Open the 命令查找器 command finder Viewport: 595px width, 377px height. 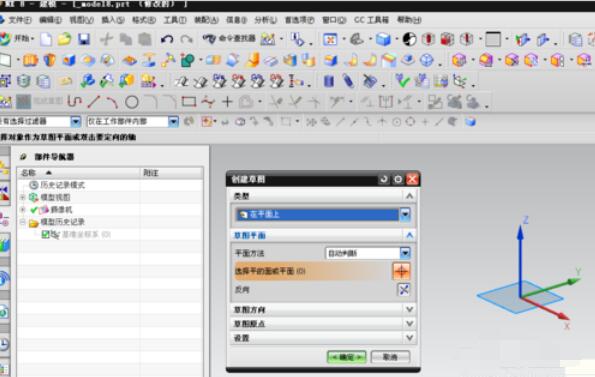[x=229, y=38]
